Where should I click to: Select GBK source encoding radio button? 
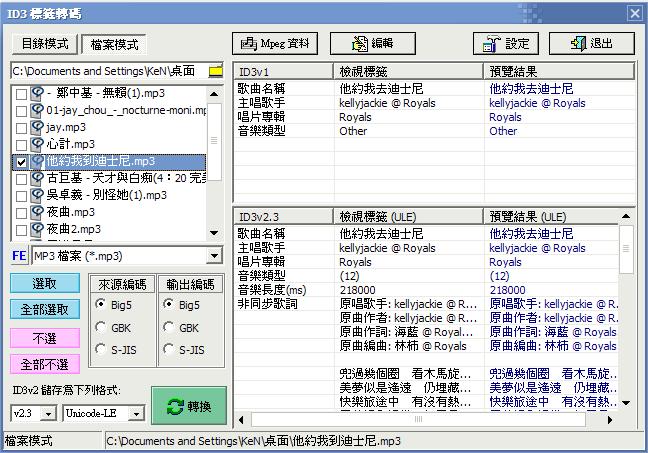[x=102, y=327]
